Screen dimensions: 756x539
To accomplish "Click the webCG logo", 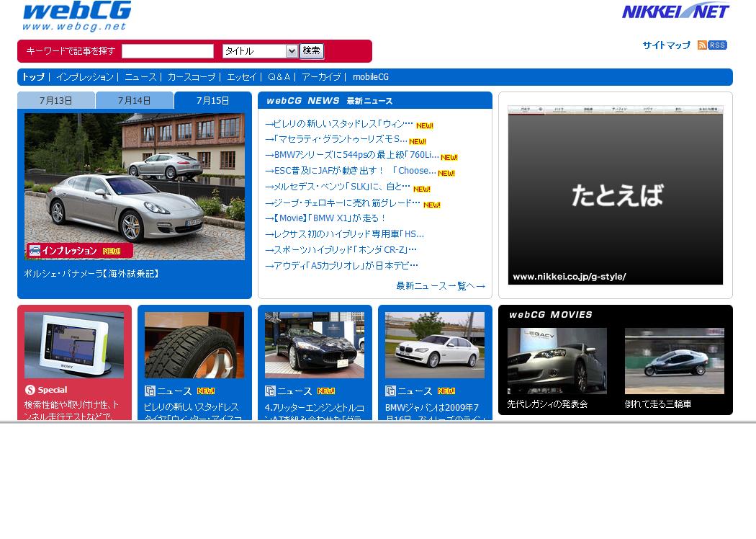I will 76,16.
